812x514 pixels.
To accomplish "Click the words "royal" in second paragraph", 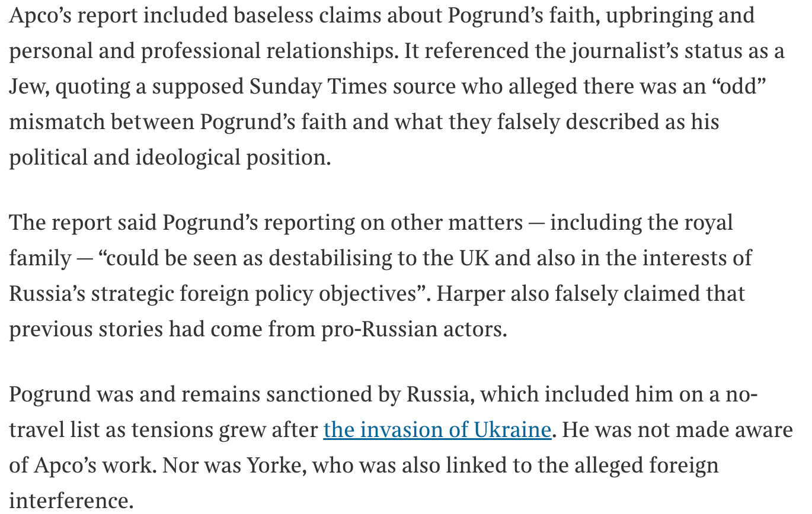I will pos(708,223).
